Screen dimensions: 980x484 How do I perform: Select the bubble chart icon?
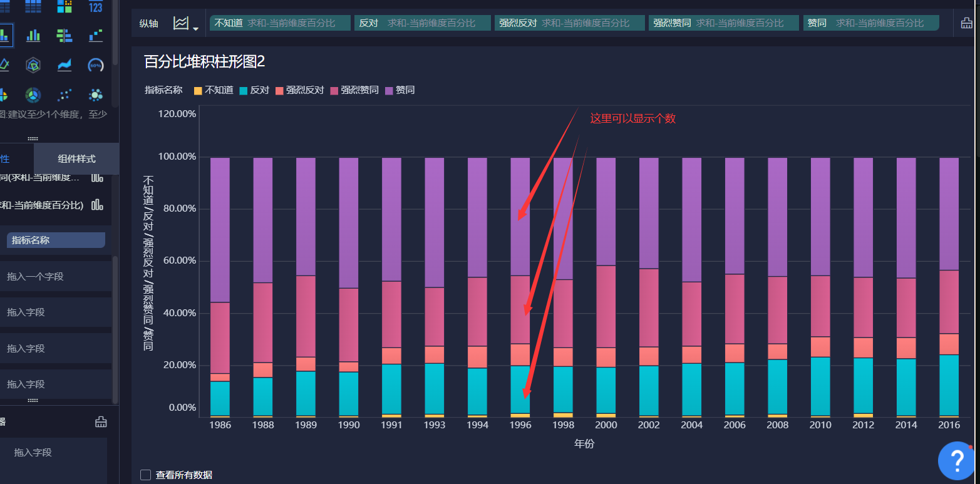(x=95, y=95)
